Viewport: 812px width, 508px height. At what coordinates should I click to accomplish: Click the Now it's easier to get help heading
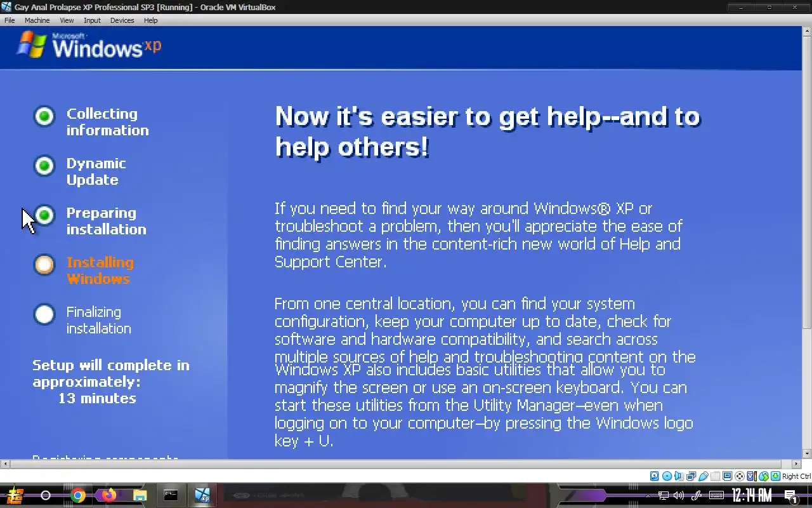click(487, 131)
